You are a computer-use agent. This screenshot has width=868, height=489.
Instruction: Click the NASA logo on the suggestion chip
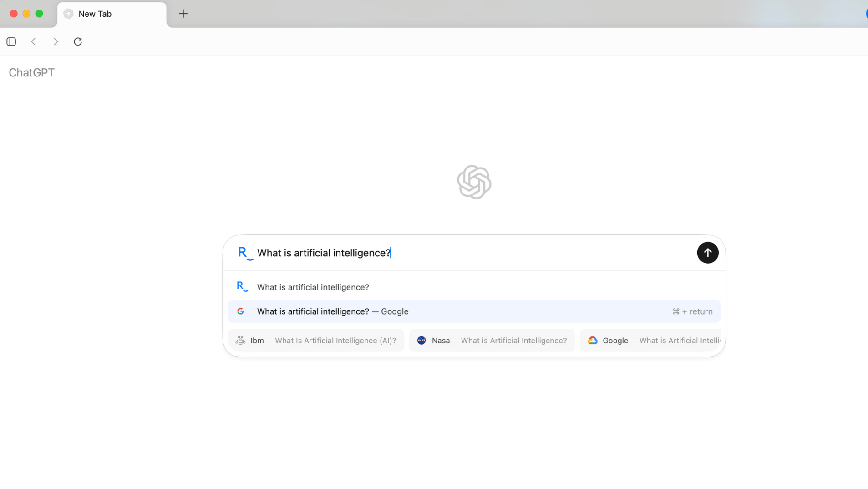tap(421, 340)
